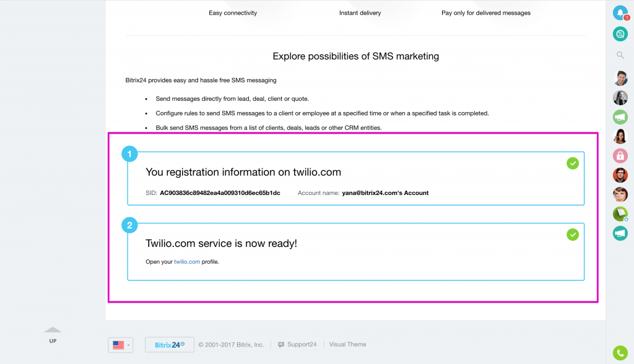Screen dimensions: 634x364
Task: Click 'Bitrix24 provides easy and hassle free' text
Action: coord(201,80)
